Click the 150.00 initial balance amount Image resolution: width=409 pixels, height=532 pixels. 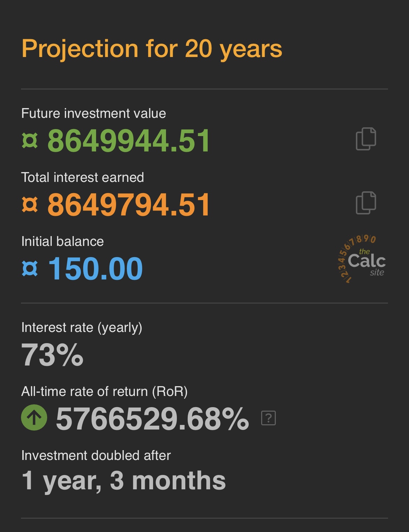[x=95, y=269]
